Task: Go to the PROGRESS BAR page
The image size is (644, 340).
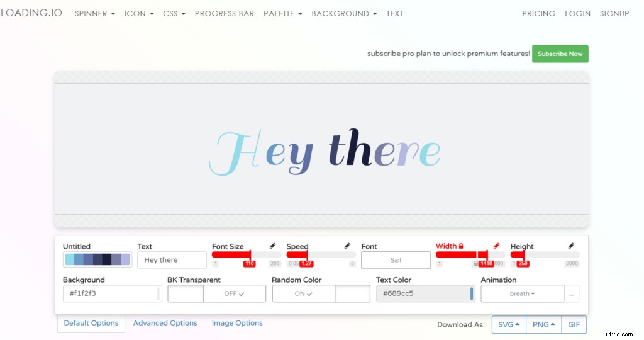Action: coord(225,14)
